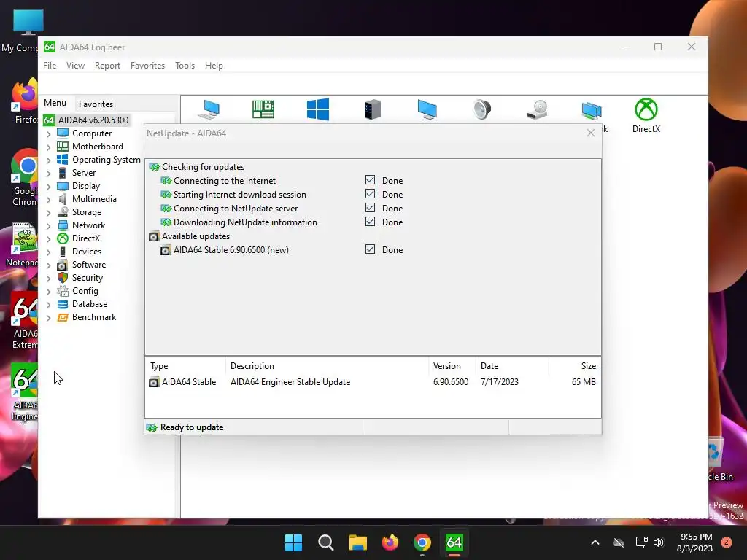
Task: Toggle the Connecting to NetUpdate server checkbox
Action: point(370,208)
